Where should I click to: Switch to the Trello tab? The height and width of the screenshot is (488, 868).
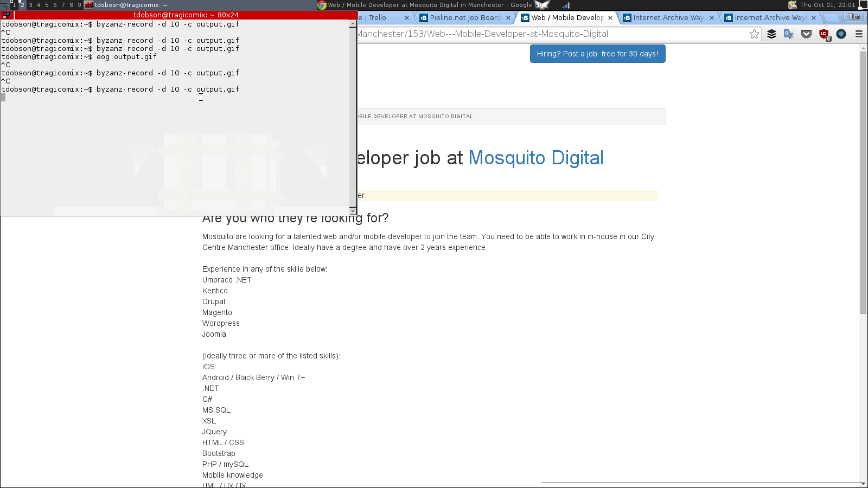(380, 18)
